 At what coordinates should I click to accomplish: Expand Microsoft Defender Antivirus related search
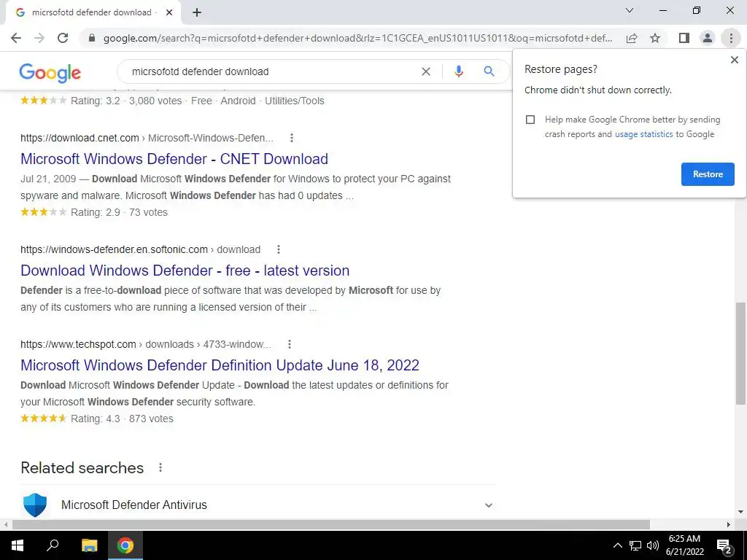488,505
